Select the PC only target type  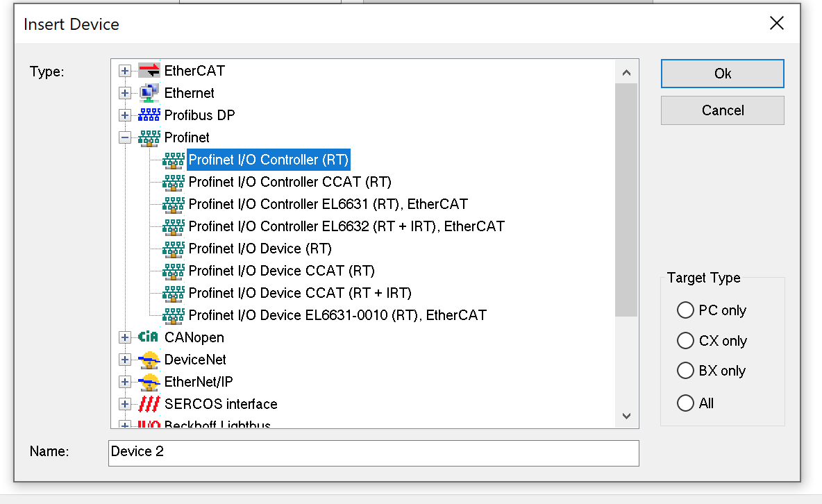point(685,310)
